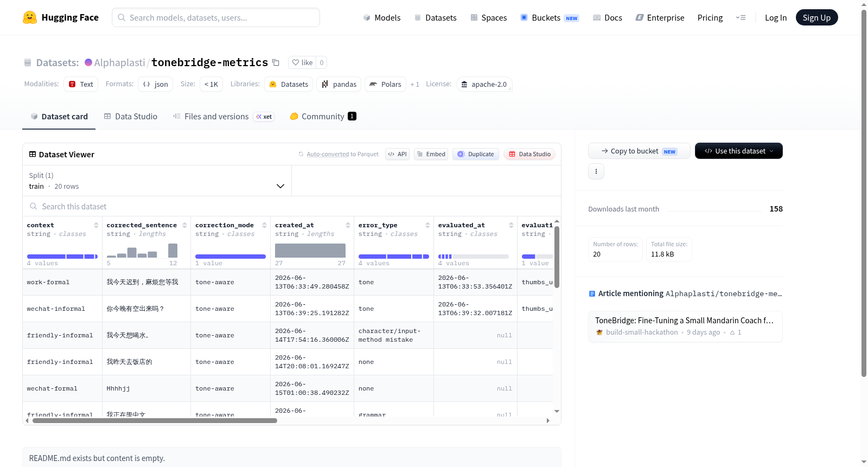Open the red Data Studio button in viewer

pyautogui.click(x=529, y=154)
